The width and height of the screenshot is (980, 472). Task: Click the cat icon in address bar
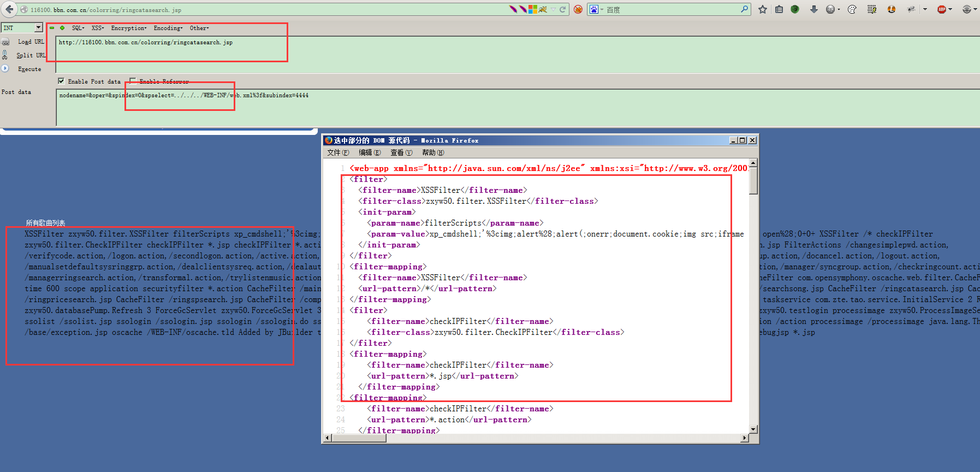pyautogui.click(x=543, y=9)
